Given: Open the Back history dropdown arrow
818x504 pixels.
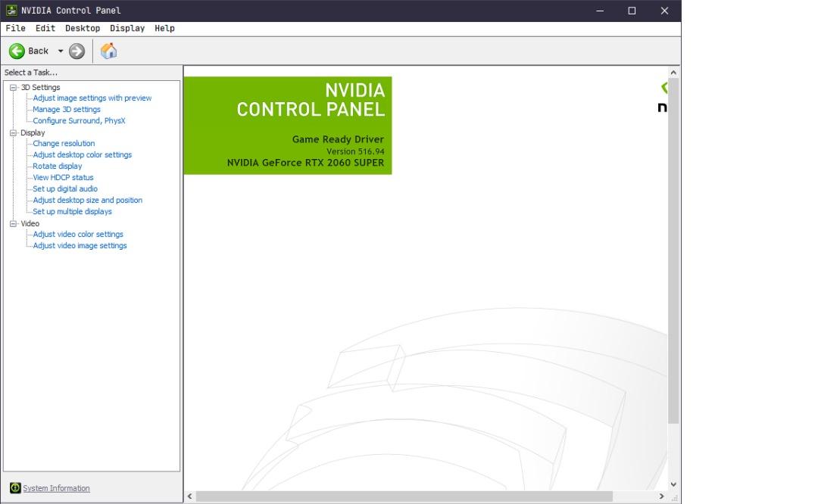Looking at the screenshot, I should coord(61,51).
